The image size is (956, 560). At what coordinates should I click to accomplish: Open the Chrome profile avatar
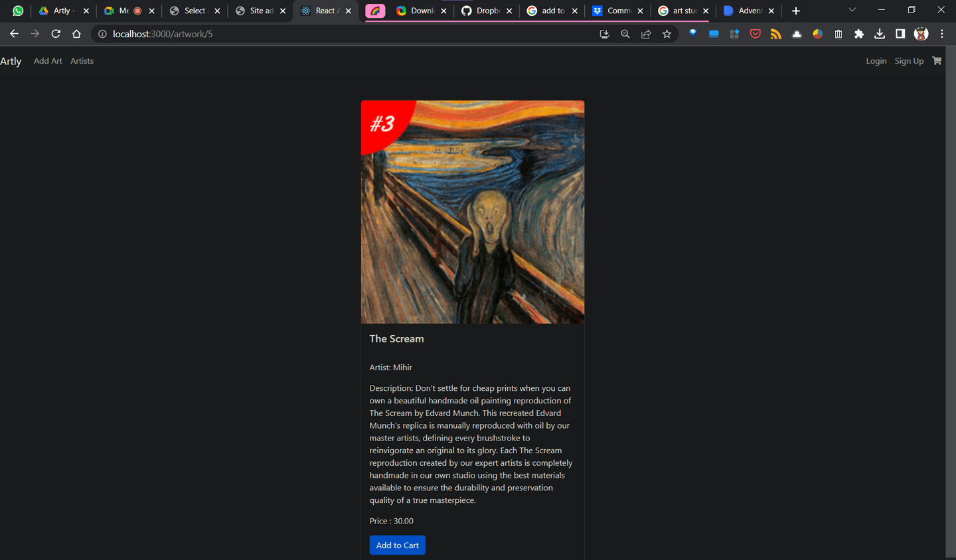tap(921, 34)
